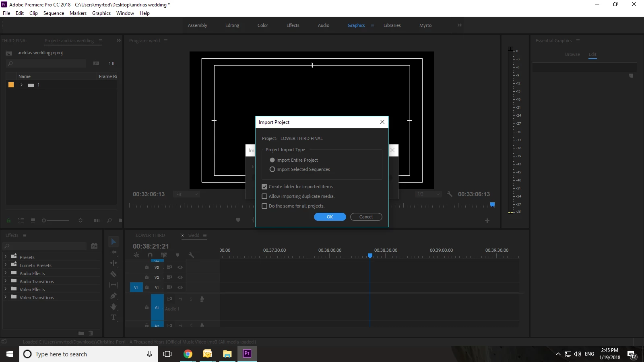Cancel the Import Project dialog

pyautogui.click(x=366, y=217)
